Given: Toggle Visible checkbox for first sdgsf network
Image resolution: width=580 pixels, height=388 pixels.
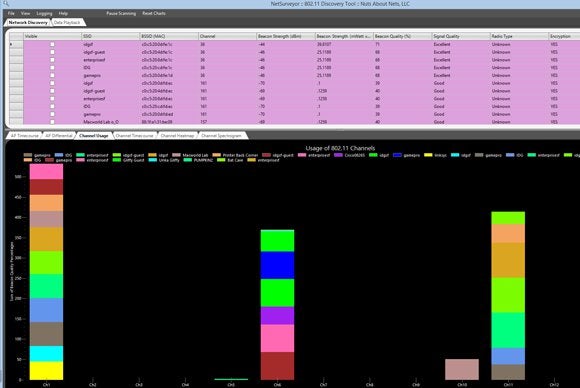Looking at the screenshot, I should pos(53,44).
